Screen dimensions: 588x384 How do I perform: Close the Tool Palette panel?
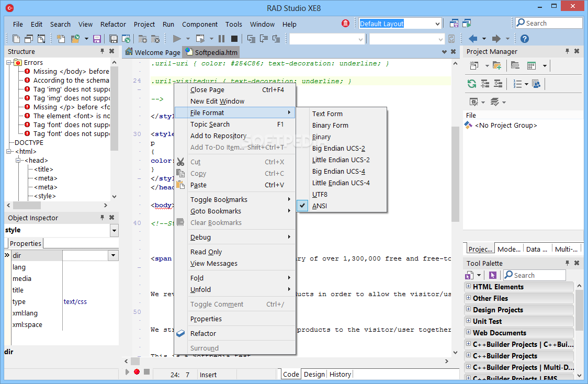pos(576,263)
